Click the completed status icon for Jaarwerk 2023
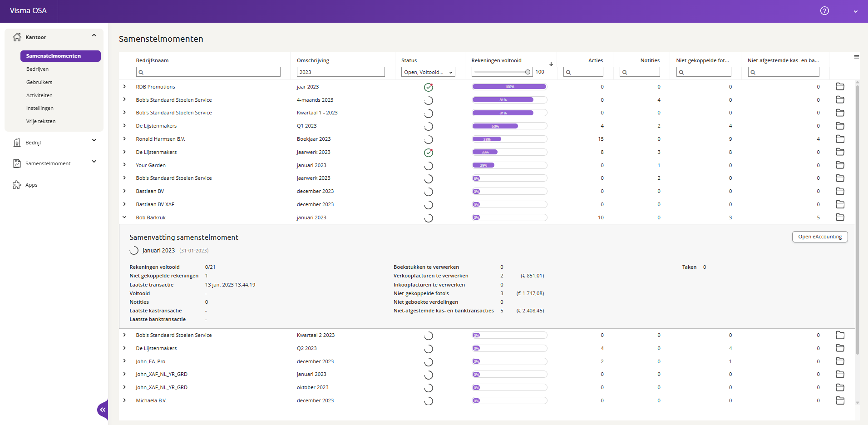The image size is (868, 425). click(x=428, y=153)
